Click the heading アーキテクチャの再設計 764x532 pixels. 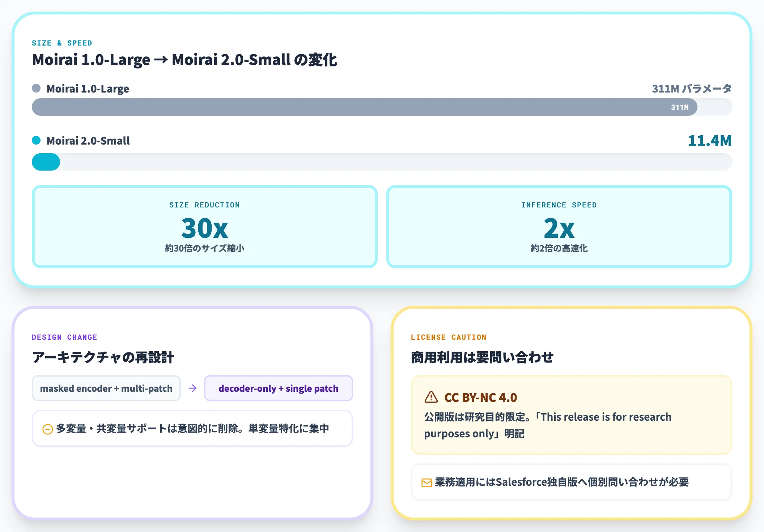(x=103, y=357)
